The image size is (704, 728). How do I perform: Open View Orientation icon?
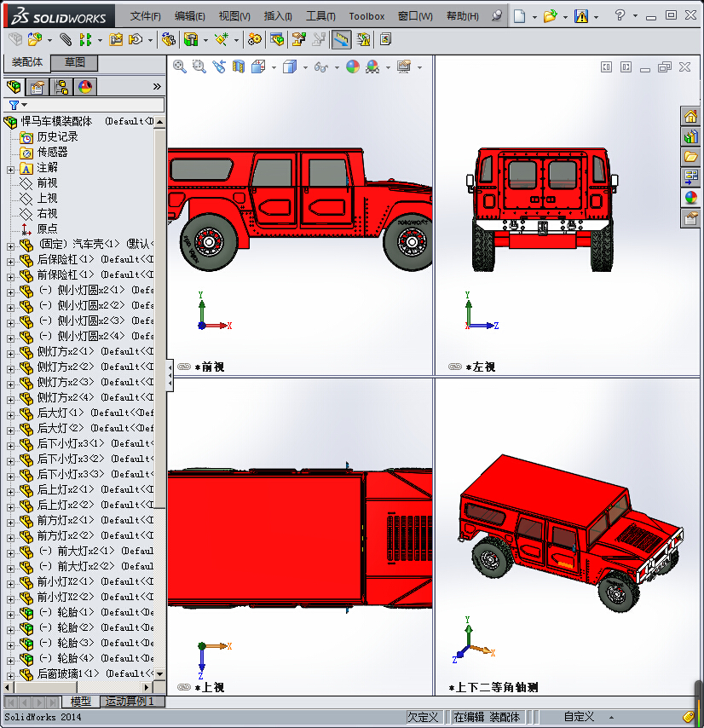[258, 66]
